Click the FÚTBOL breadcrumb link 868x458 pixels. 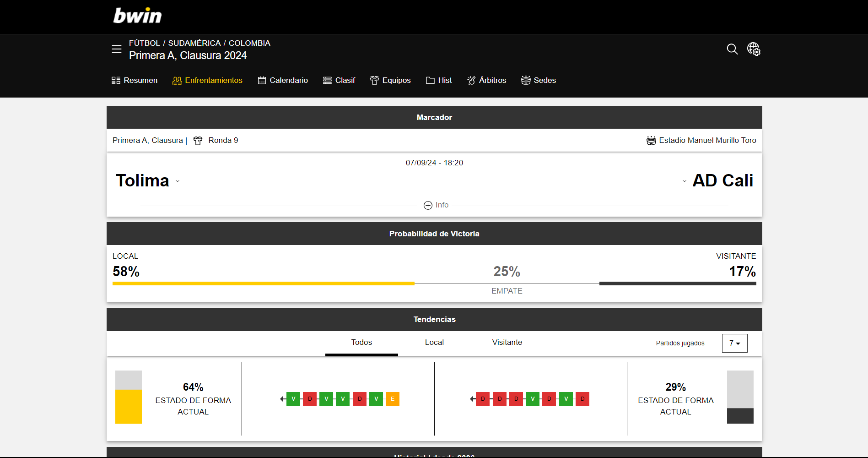pos(145,43)
